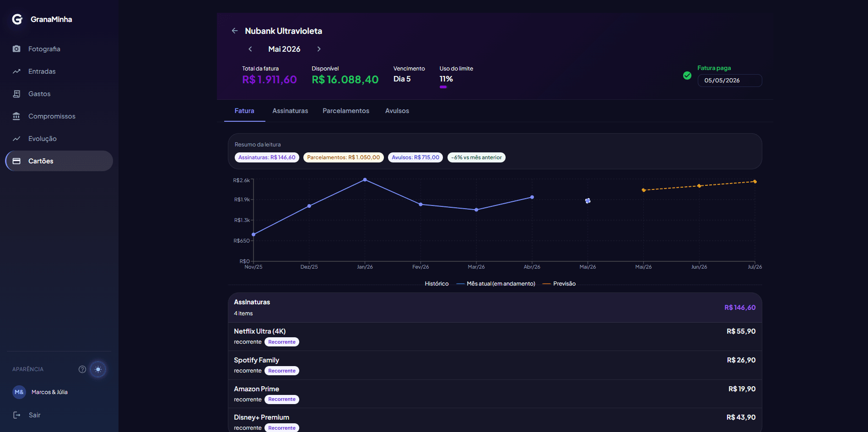This screenshot has width=868, height=432.
Task: Click the Uso do limite progress bar
Action: tap(443, 87)
